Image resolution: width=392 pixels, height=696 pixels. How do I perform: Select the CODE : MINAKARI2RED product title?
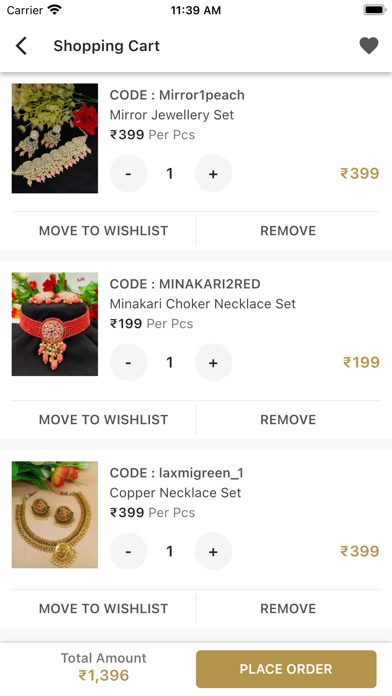tap(185, 284)
